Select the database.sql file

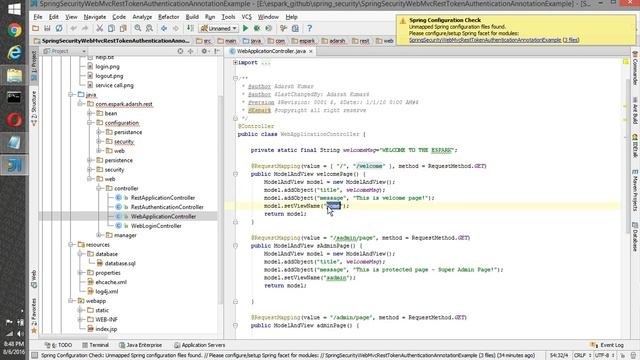point(120,264)
